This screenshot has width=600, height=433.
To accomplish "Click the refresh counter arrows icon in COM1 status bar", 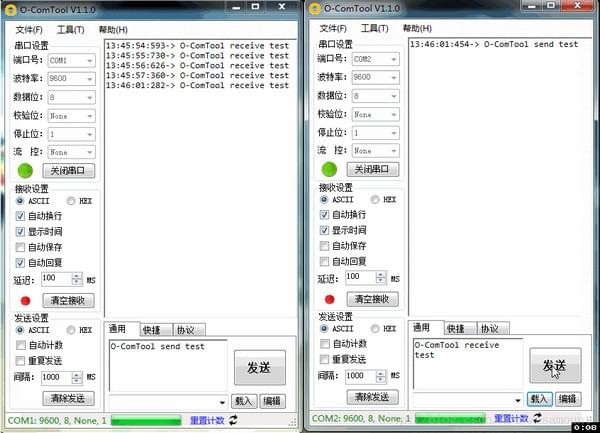I will coord(233,420).
